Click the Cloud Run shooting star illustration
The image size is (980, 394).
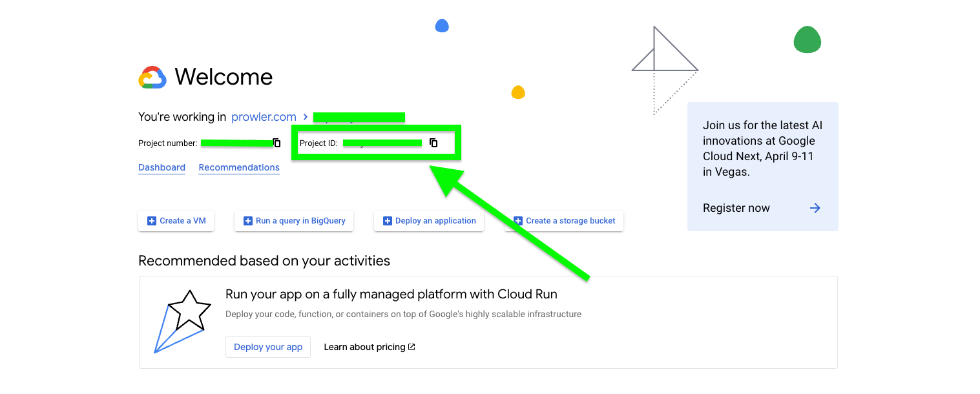182,322
